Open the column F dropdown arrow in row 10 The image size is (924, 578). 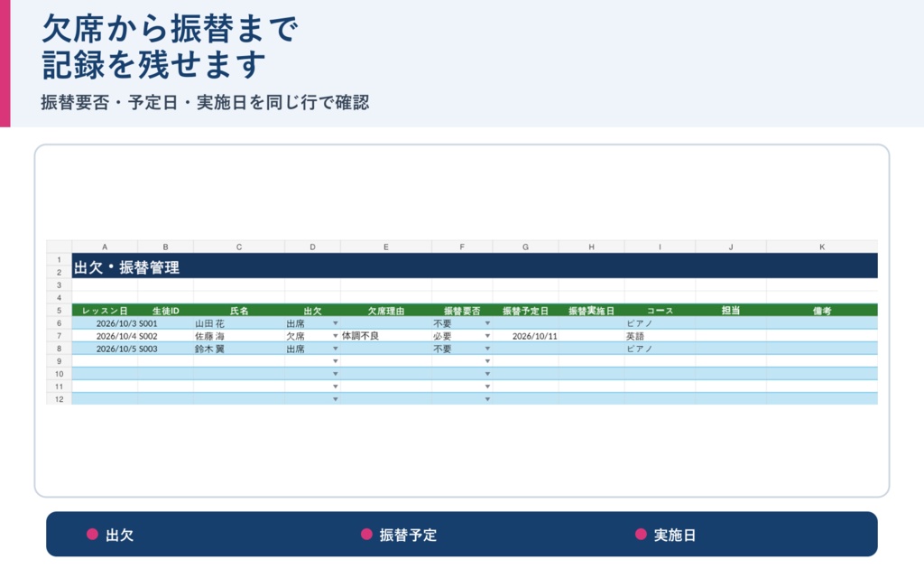coord(487,374)
